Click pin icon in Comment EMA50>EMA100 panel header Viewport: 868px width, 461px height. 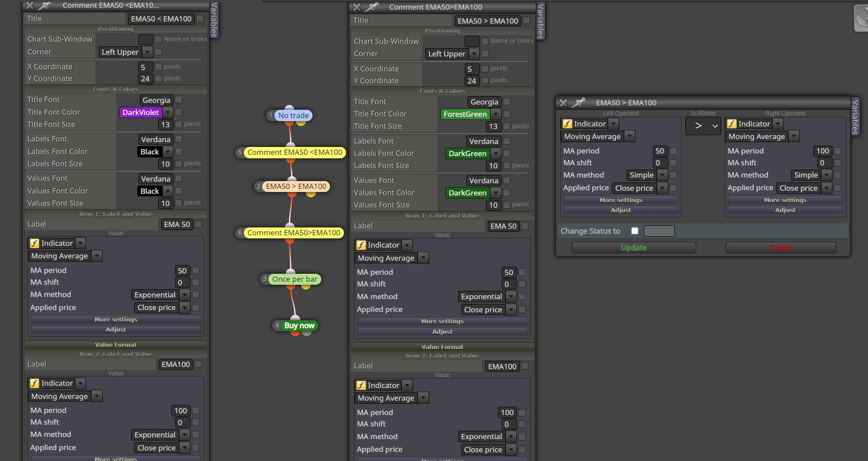[371, 7]
